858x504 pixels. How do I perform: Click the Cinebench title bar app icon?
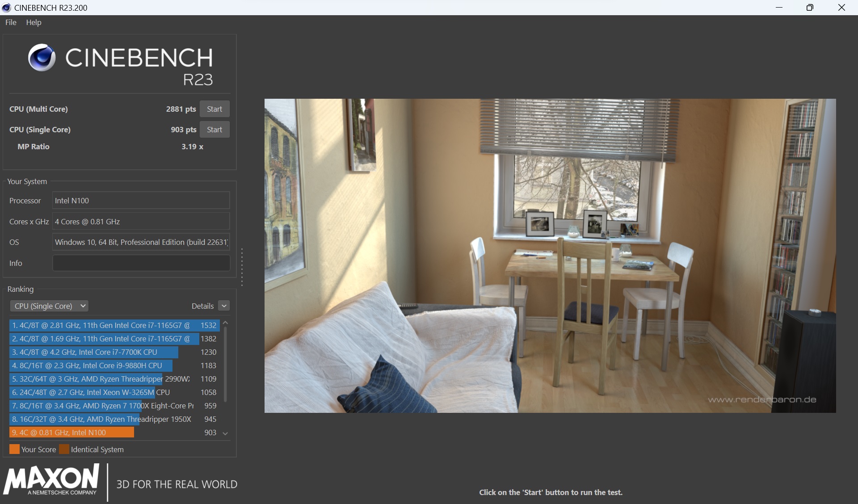[6, 8]
